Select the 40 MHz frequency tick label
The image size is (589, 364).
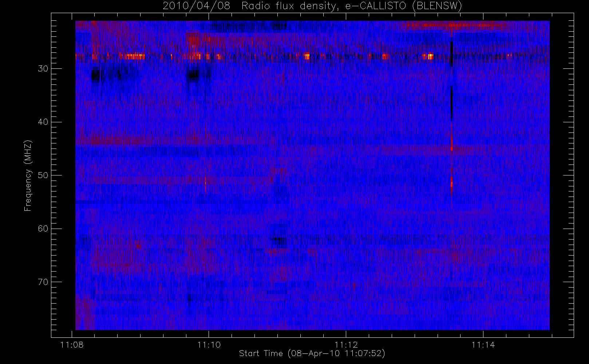[x=43, y=122]
